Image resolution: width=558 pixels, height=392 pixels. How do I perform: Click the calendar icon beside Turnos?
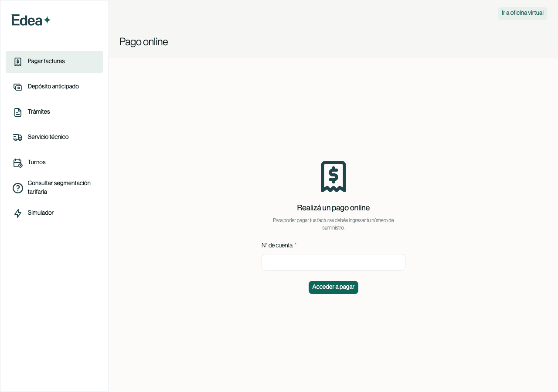click(18, 163)
